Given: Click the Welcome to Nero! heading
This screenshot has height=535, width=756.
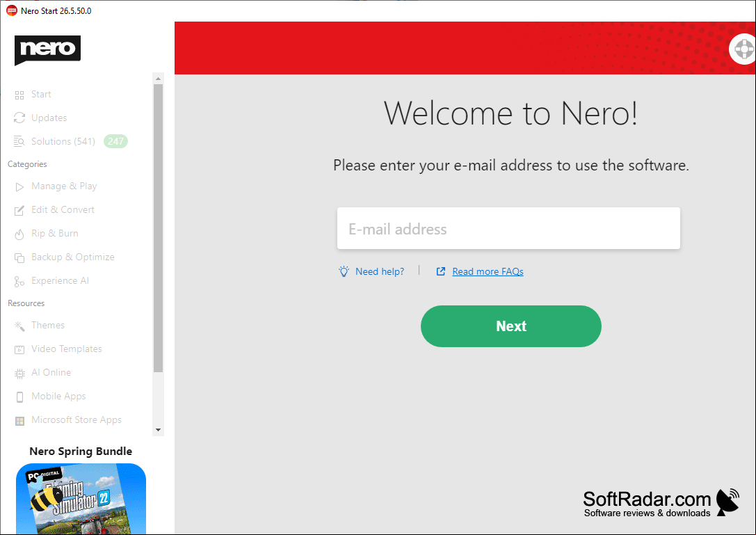Looking at the screenshot, I should 510,114.
